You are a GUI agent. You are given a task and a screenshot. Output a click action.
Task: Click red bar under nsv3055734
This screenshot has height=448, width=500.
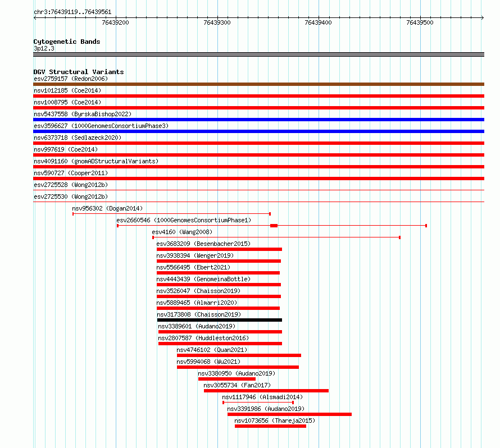266,391
